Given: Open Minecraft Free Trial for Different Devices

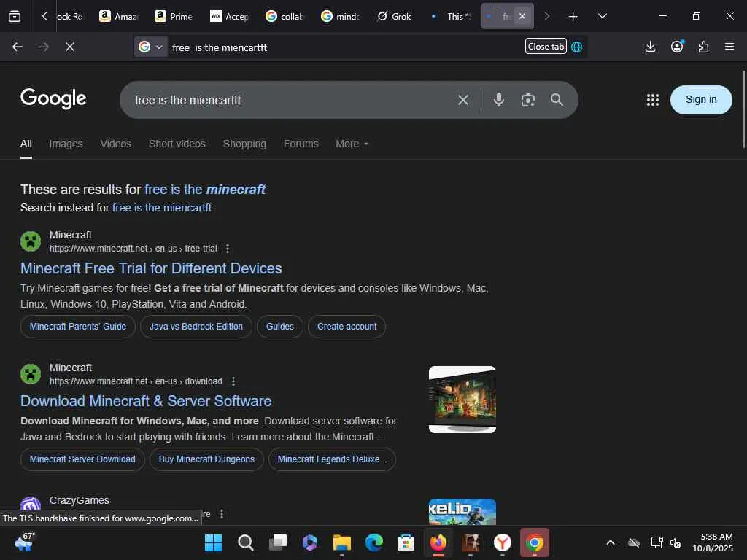Looking at the screenshot, I should 151,268.
